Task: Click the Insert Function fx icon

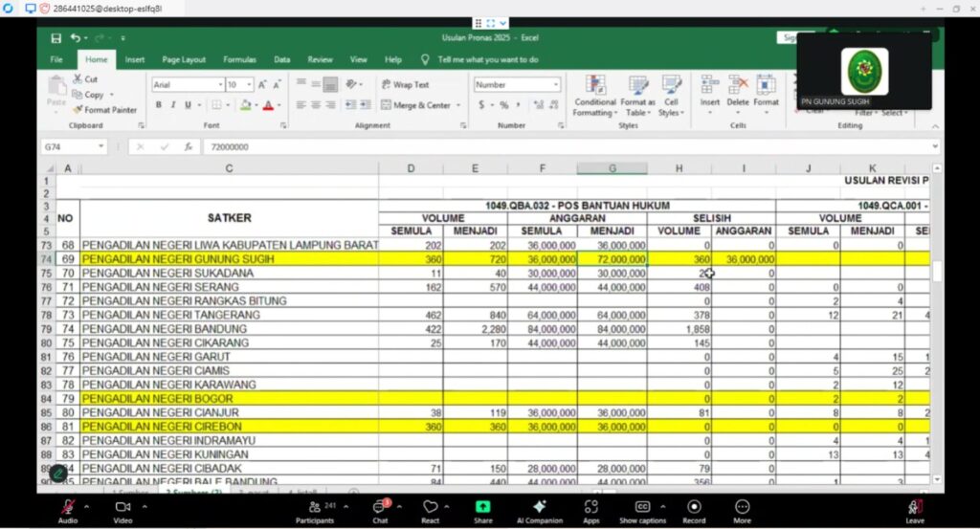Action: pyautogui.click(x=189, y=147)
